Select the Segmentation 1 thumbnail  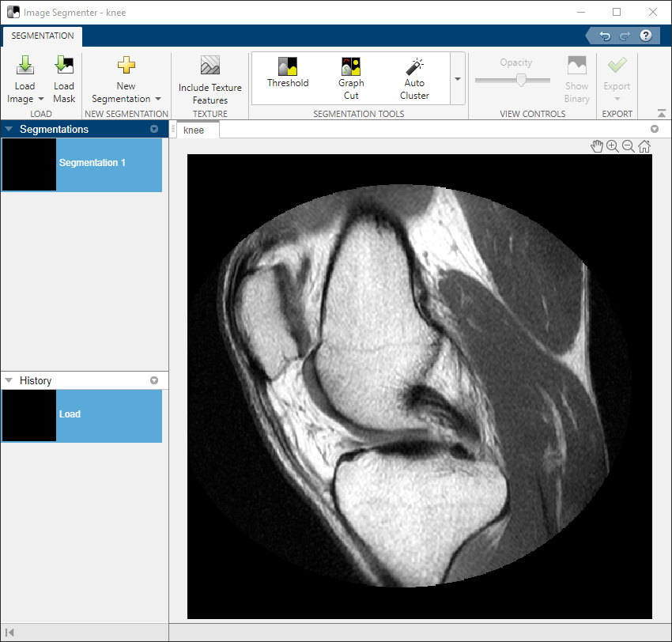click(x=30, y=164)
